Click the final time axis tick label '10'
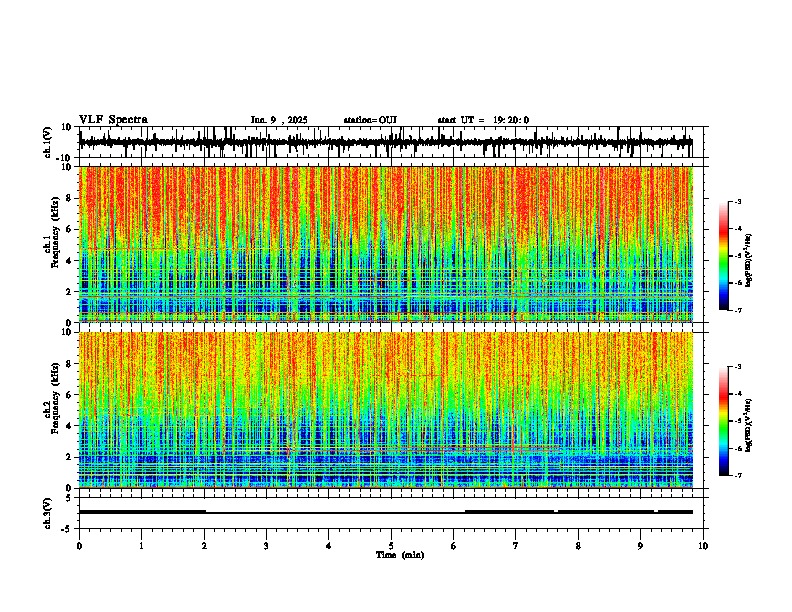The width and height of the screenshot is (792, 612). 703,546
